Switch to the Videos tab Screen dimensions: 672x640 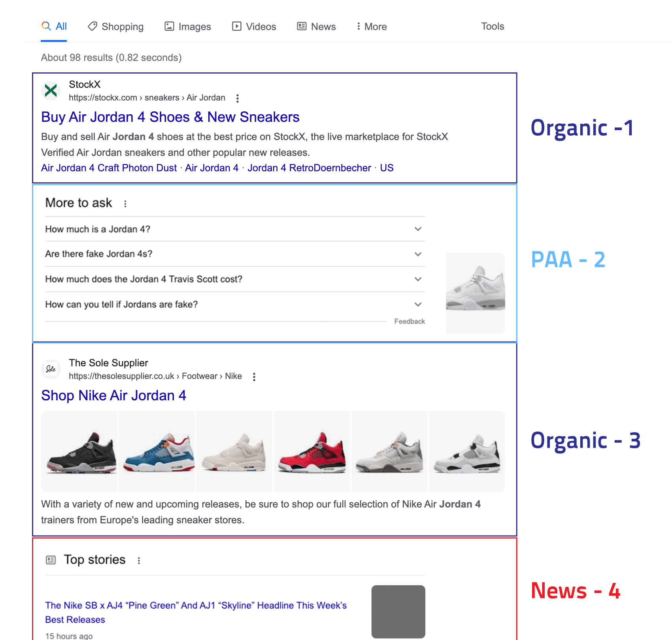pyautogui.click(x=254, y=27)
